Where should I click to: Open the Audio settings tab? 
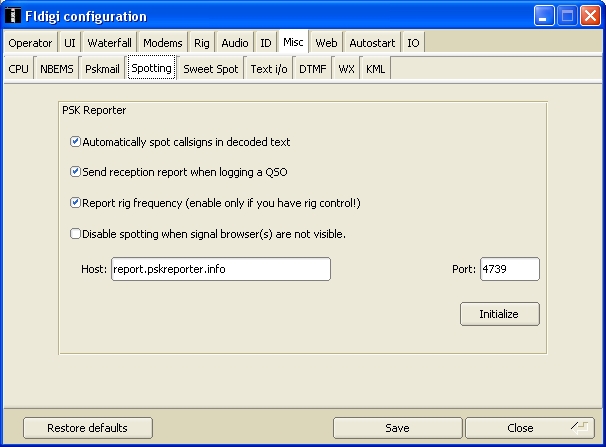pos(235,43)
